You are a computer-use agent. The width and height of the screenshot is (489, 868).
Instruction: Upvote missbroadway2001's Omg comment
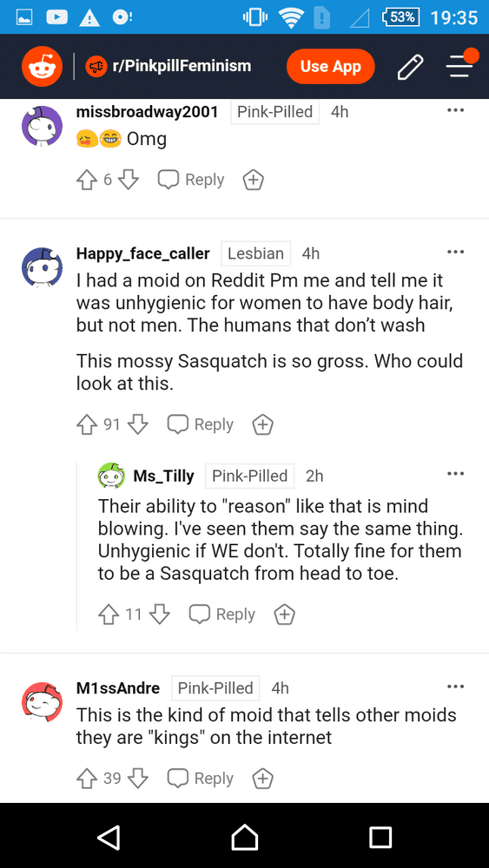point(86,180)
